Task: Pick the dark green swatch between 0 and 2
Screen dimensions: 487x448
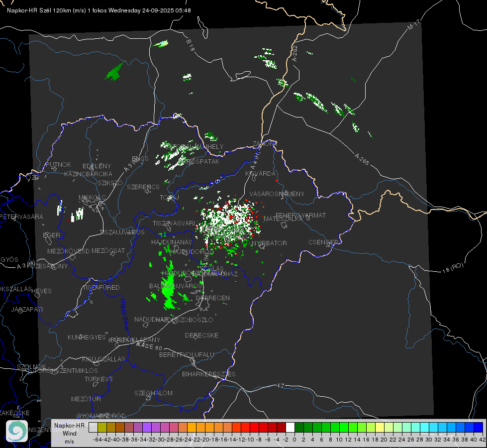Action: (x=299, y=427)
